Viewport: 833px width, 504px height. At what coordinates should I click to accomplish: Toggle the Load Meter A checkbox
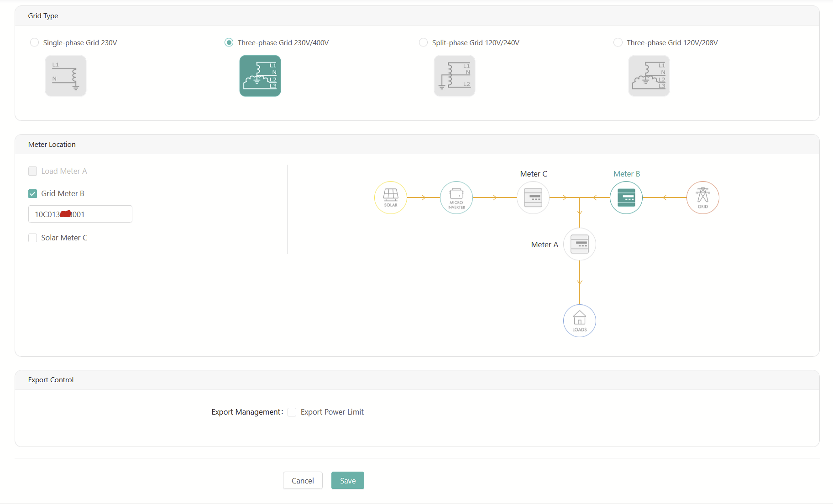pos(32,171)
